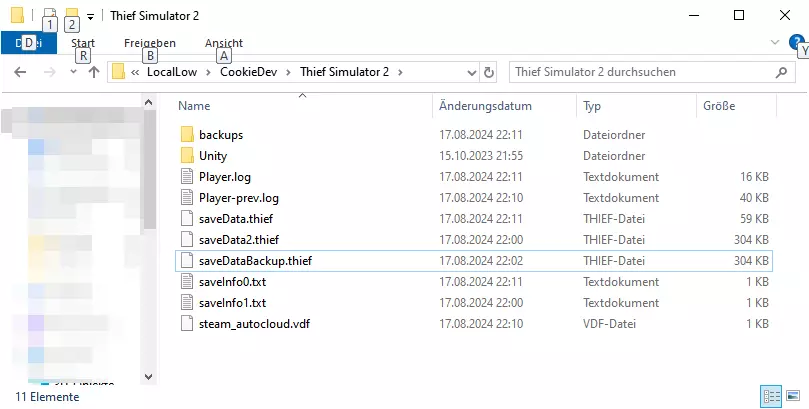The width and height of the screenshot is (809, 409).
Task: Switch to details view layout
Action: point(771,396)
